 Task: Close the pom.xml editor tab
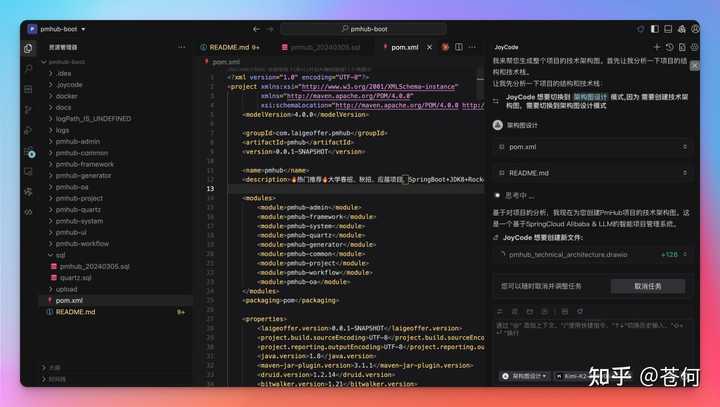(x=429, y=47)
